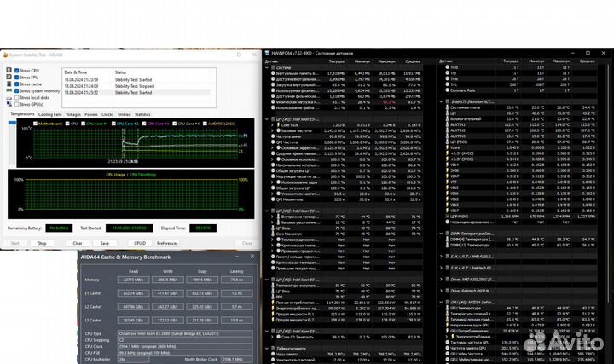
Task: Collapse the Система sensor group in HWiNFO
Action: point(267,67)
